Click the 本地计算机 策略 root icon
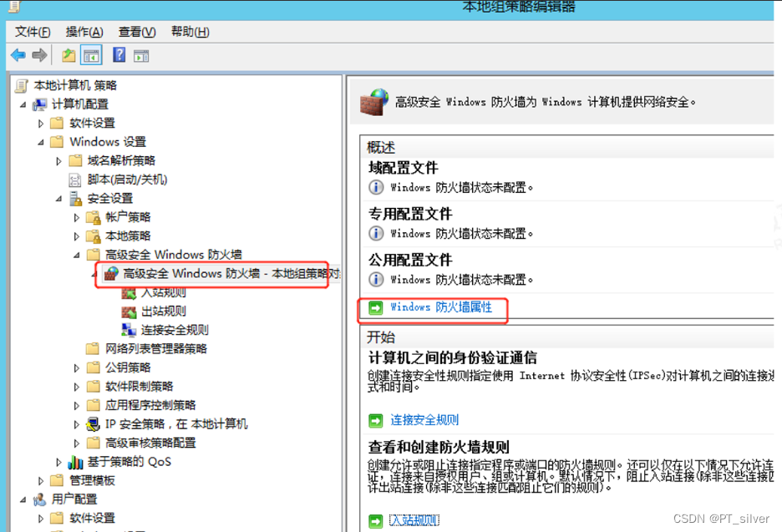Viewport: 782px width, 532px height. (22, 86)
